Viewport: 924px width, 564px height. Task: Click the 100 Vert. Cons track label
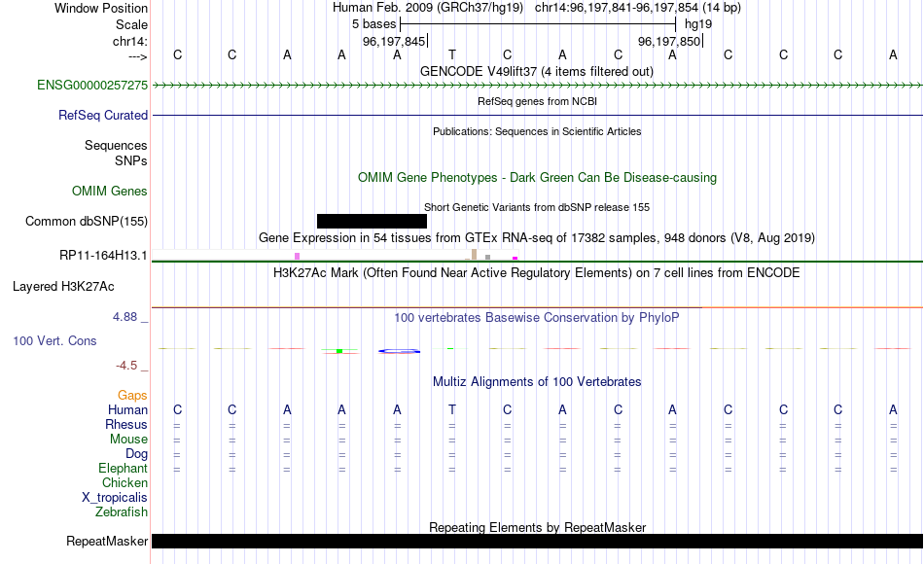54,341
